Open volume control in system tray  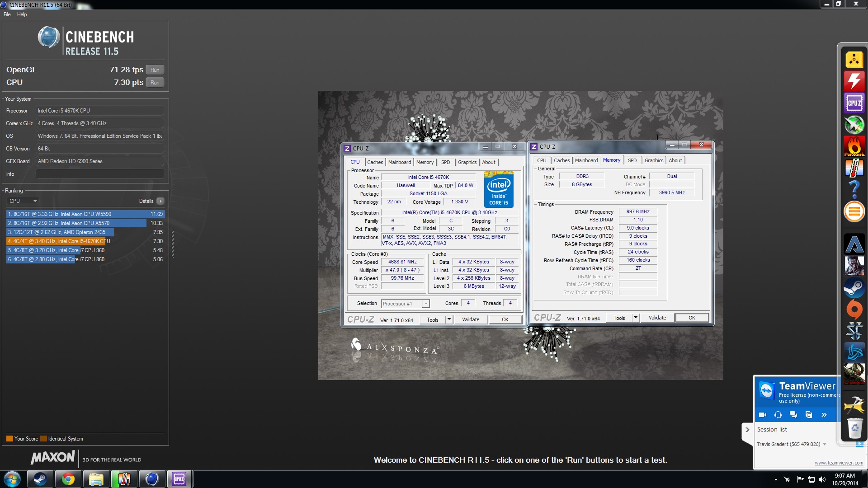pos(822,479)
